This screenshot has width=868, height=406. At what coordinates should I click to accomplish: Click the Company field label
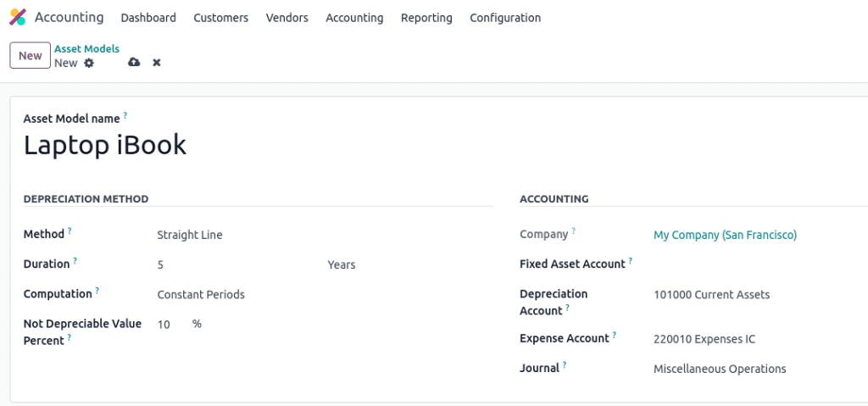coord(544,234)
